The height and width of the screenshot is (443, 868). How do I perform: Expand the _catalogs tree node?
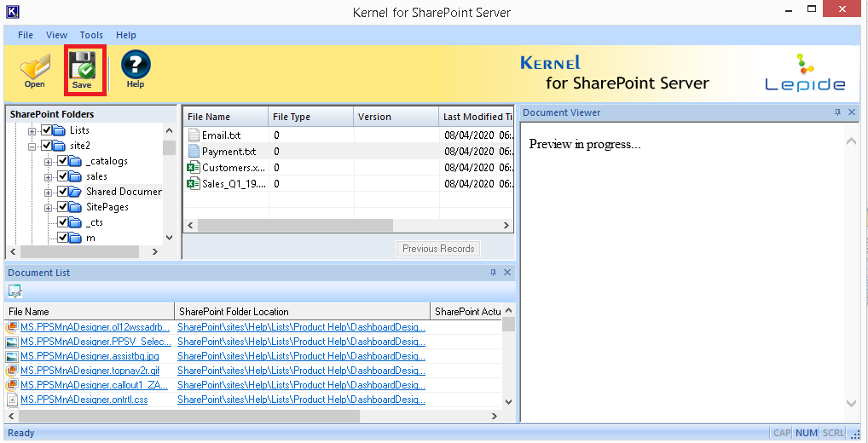[48, 162]
